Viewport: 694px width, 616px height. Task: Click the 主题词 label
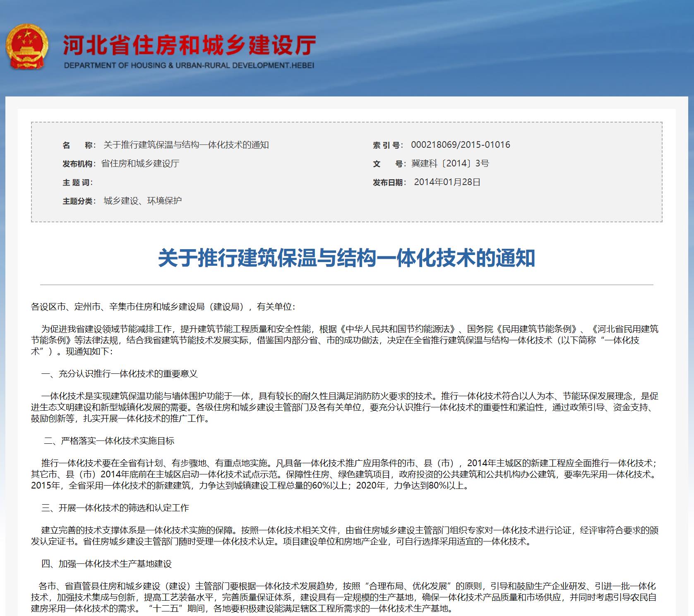coord(77,183)
